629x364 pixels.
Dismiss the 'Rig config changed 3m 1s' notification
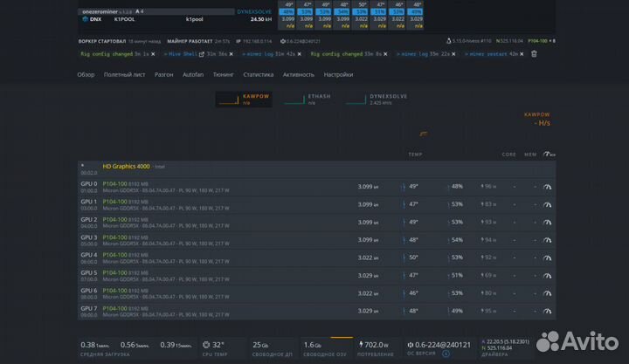point(153,54)
